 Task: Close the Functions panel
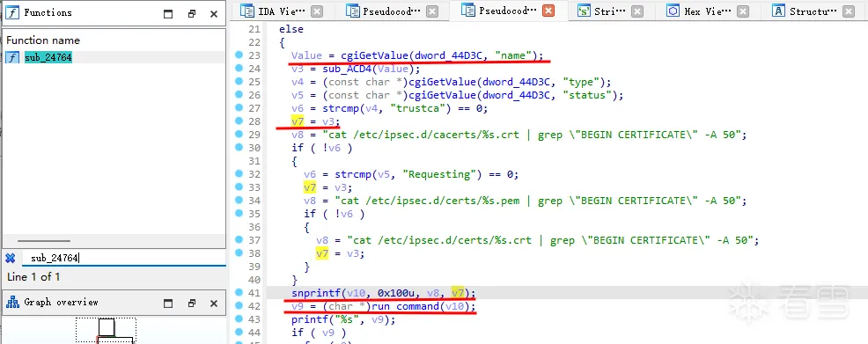(x=214, y=14)
